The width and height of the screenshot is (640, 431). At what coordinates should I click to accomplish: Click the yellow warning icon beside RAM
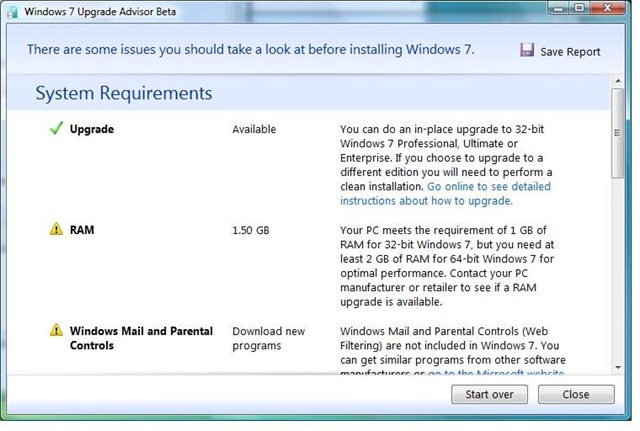click(55, 230)
